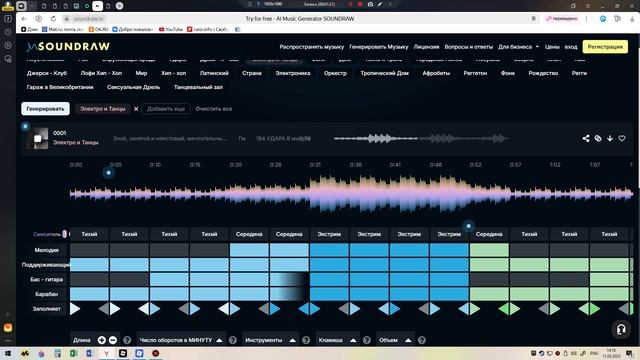
Task: Toggle the small switch beside the energy label
Action: coord(64,234)
